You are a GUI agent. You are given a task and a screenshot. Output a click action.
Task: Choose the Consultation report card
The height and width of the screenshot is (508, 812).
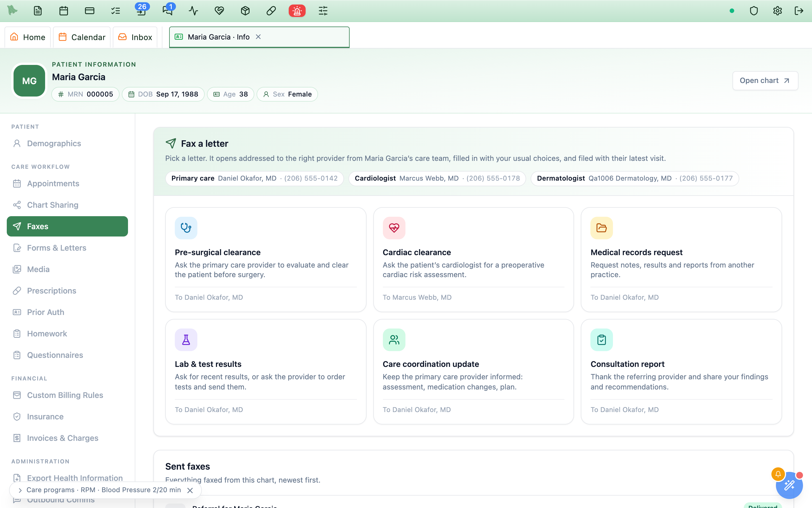click(681, 372)
